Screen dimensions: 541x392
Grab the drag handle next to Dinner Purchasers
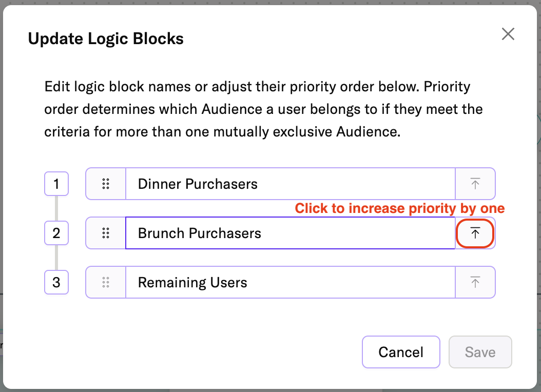pos(105,184)
